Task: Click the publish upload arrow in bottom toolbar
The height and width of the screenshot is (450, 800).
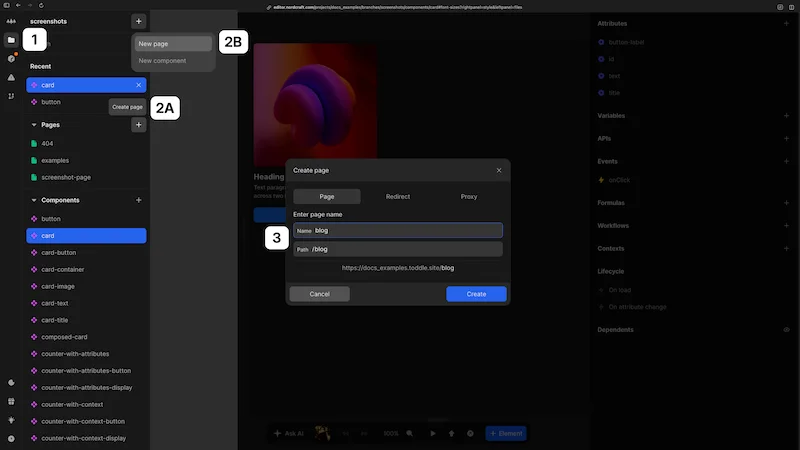Action: tap(451, 434)
